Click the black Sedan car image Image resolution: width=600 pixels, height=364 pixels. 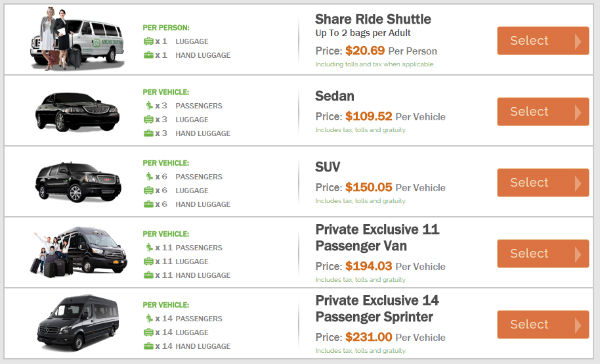77,112
